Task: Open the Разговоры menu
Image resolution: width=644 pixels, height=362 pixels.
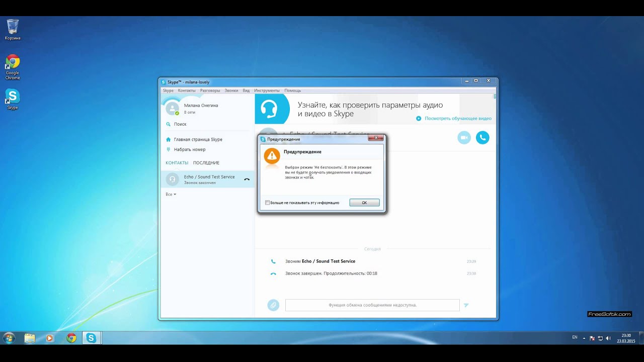Action: [x=210, y=90]
